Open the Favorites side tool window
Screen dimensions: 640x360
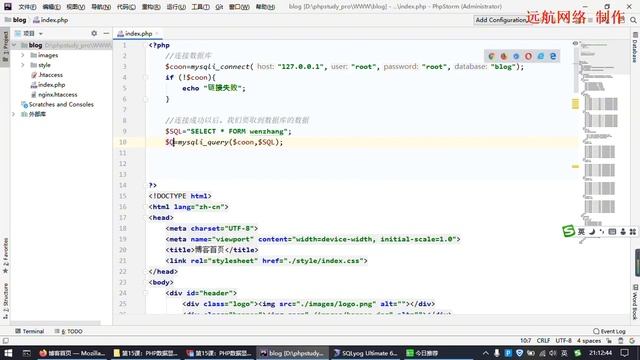coord(5,256)
